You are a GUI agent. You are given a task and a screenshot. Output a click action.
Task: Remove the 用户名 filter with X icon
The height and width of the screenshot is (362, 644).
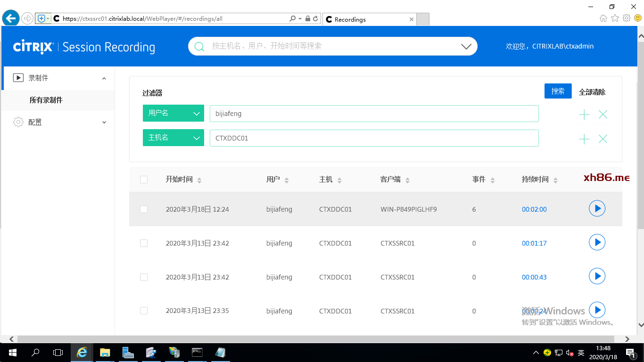coord(603,115)
